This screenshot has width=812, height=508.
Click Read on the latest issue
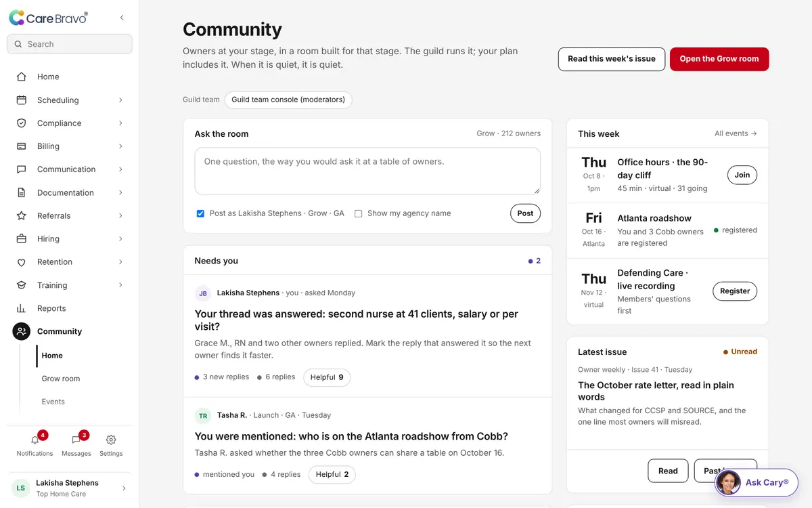tap(668, 471)
